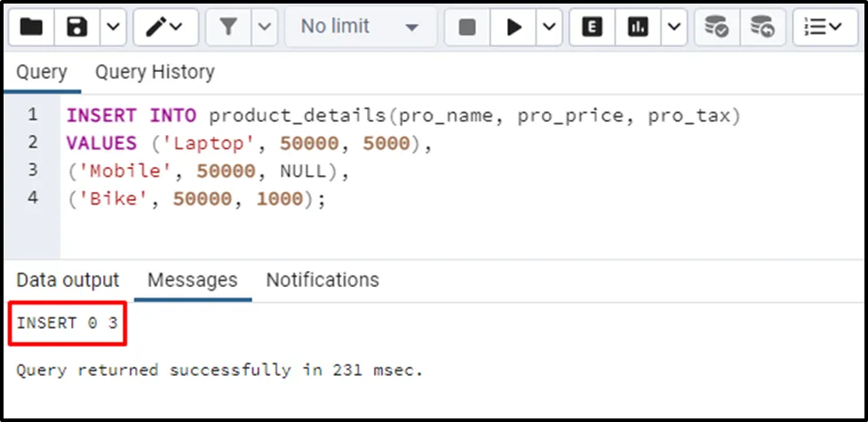868x422 pixels.
Task: Open the Notifications tab
Action: [323, 280]
